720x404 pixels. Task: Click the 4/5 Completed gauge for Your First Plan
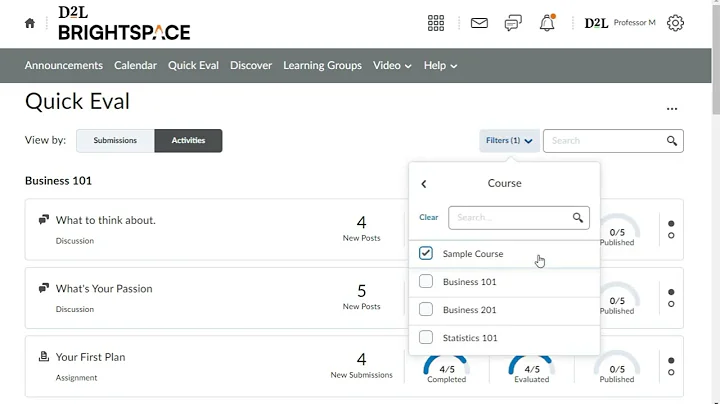(446, 370)
